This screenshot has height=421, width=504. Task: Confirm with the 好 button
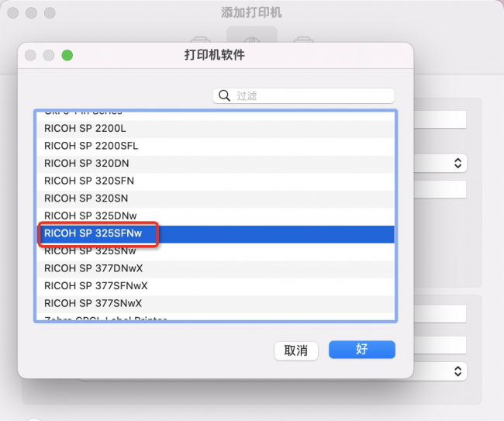pyautogui.click(x=361, y=350)
